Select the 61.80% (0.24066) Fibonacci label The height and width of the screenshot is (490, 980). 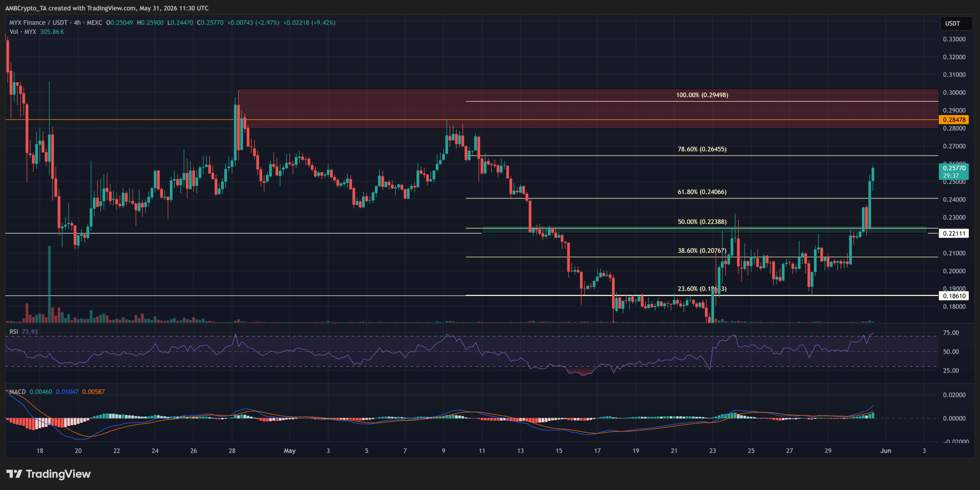pos(702,192)
